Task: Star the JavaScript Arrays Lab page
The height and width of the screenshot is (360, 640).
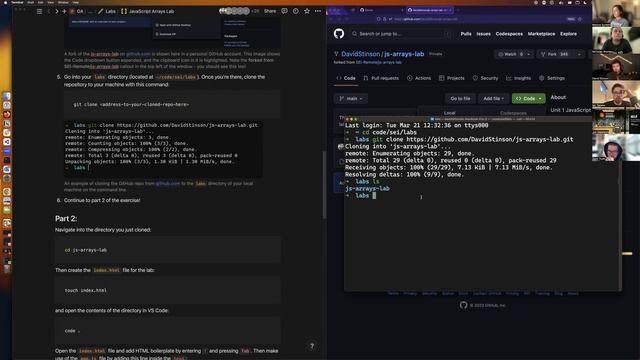Action: [307, 11]
